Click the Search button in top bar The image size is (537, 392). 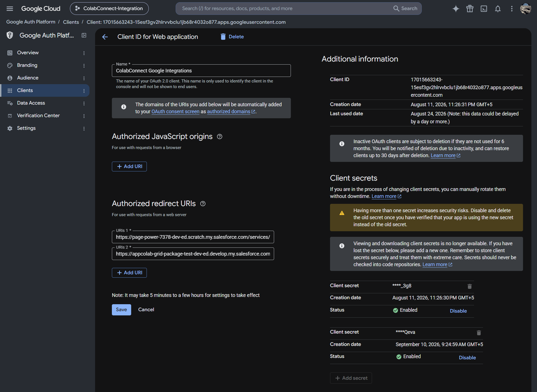click(405, 9)
